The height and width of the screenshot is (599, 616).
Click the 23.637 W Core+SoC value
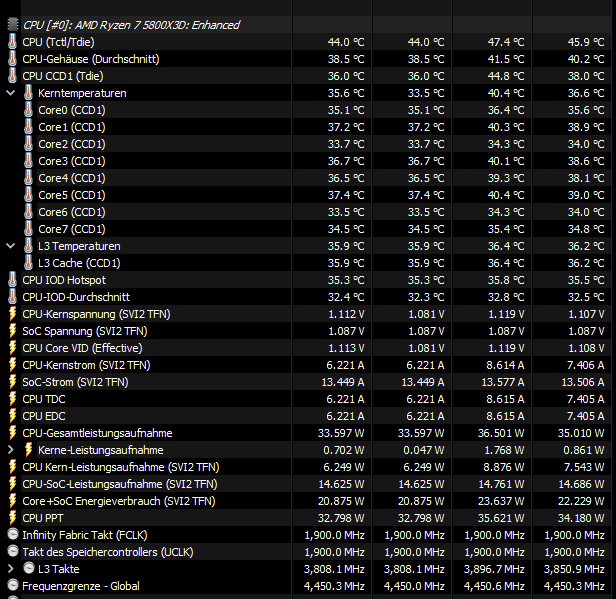[x=501, y=502]
